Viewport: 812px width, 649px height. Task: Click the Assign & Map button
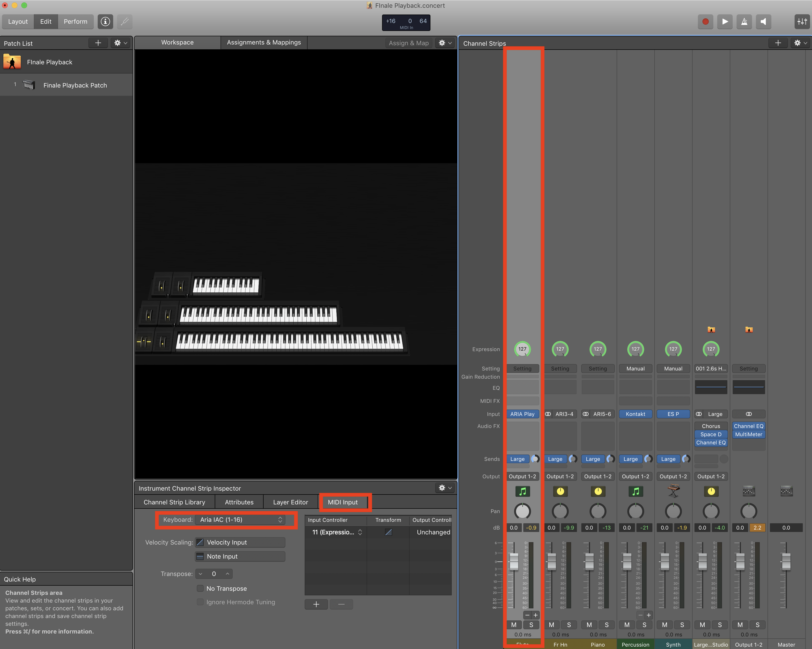tap(409, 43)
